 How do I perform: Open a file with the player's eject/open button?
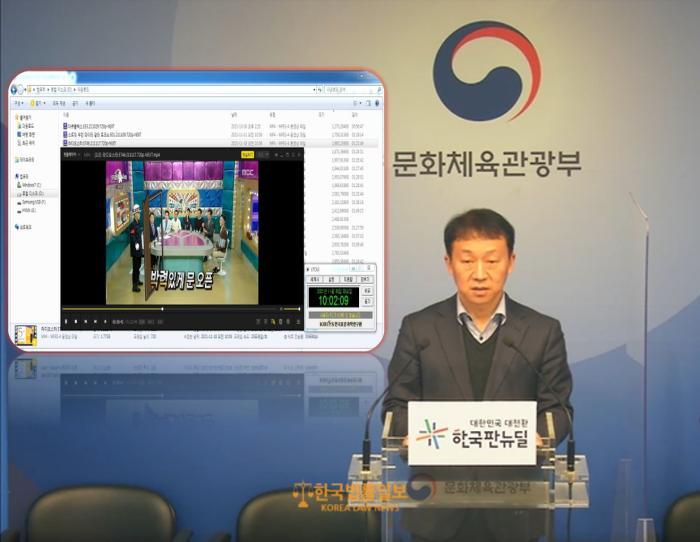105,321
